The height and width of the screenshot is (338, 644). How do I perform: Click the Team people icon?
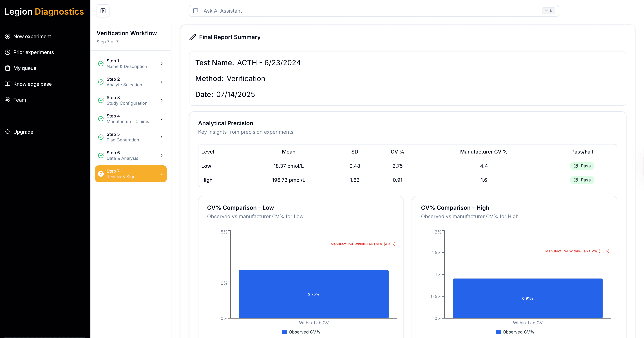[8, 100]
